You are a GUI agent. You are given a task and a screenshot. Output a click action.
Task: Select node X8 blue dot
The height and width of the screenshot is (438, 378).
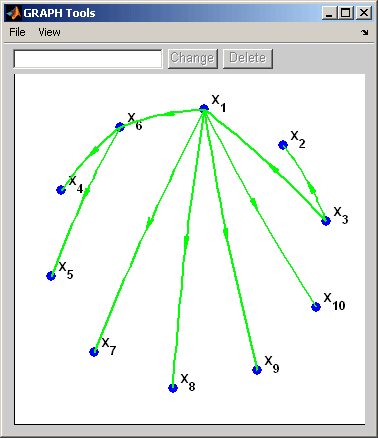click(x=173, y=388)
